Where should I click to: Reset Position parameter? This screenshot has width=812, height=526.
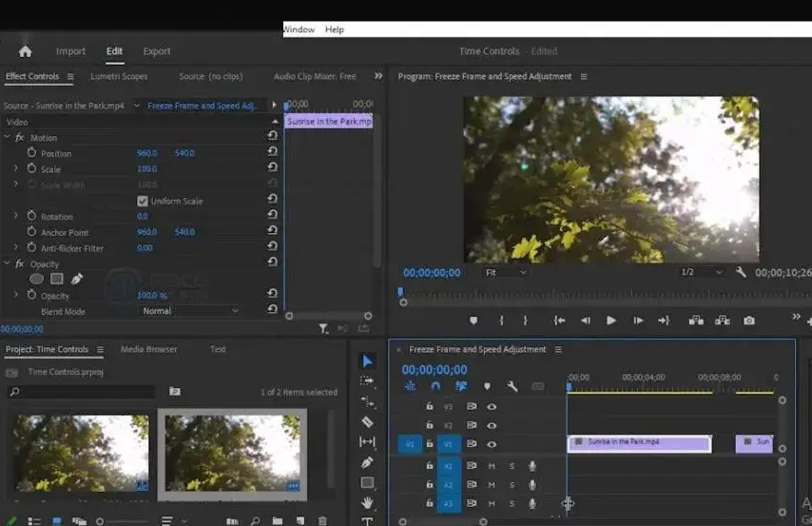point(272,151)
